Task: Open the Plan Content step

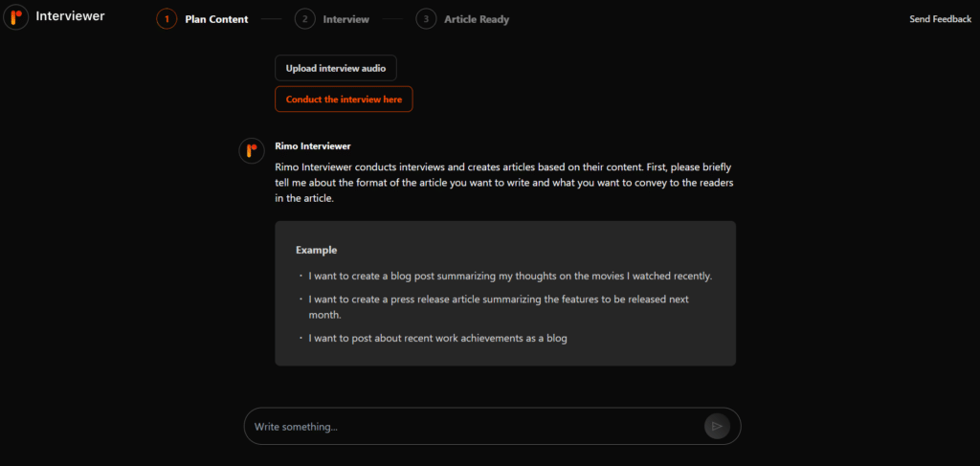Action: point(216,19)
